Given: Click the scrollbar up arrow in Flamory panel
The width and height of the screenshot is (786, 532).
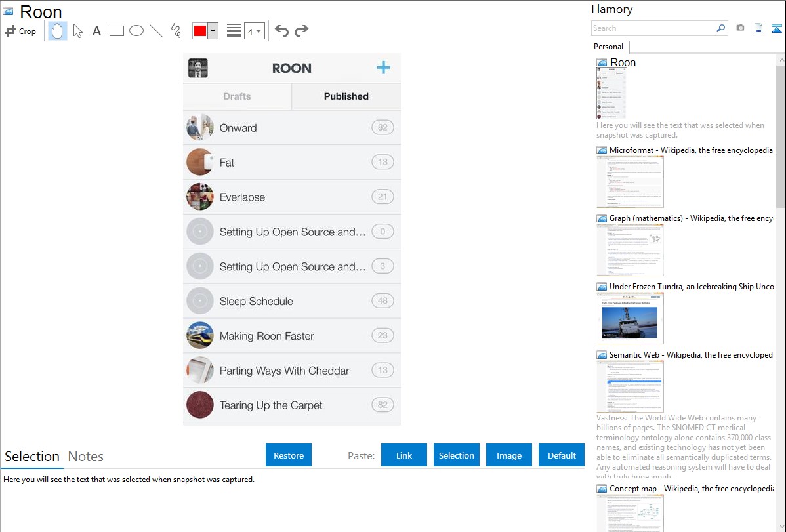Looking at the screenshot, I should coord(781,60).
